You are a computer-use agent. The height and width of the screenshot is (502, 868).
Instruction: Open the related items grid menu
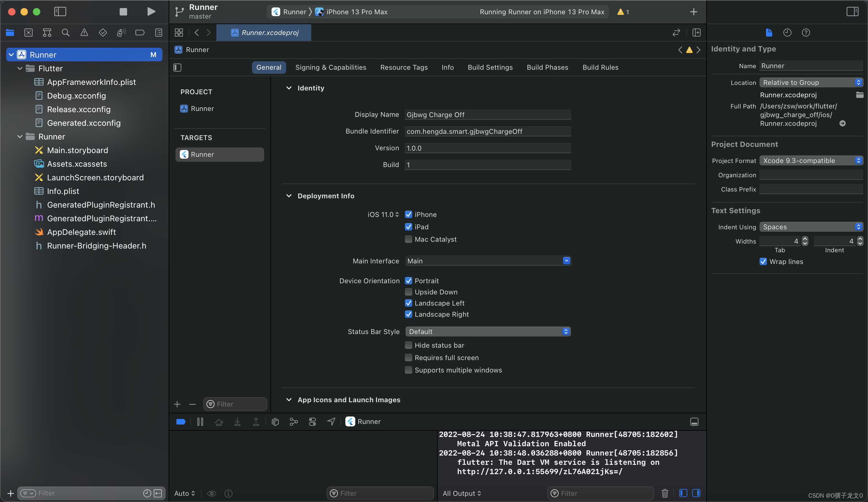179,33
